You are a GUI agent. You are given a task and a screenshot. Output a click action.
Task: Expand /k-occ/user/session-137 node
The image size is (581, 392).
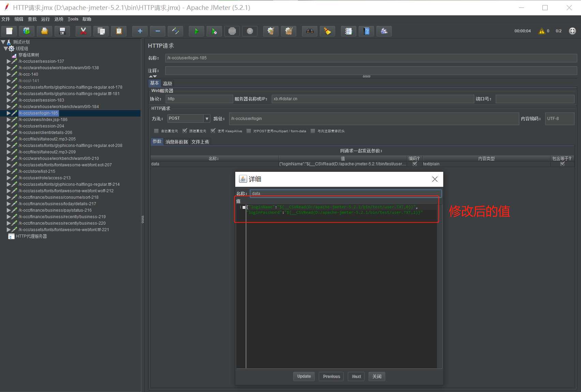click(9, 61)
